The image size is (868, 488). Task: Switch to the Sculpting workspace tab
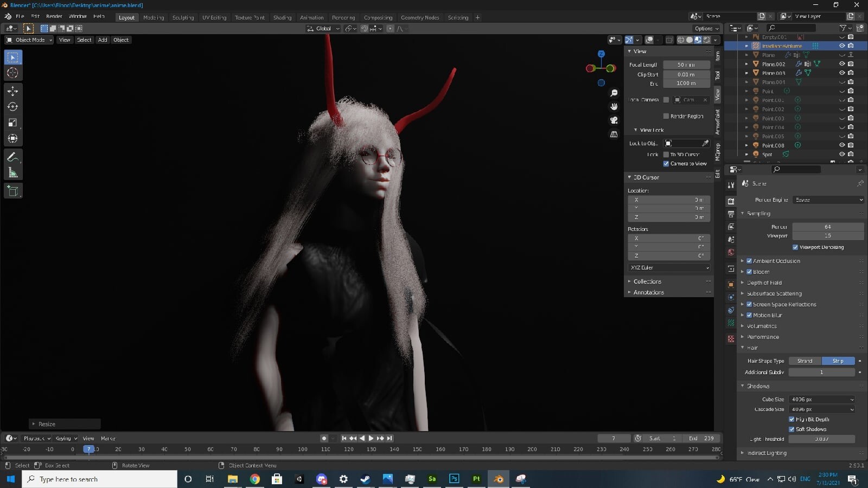[183, 17]
